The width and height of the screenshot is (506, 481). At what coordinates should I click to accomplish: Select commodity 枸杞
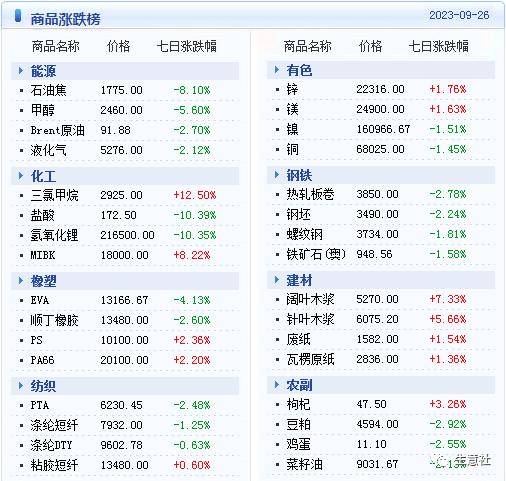[x=298, y=404]
